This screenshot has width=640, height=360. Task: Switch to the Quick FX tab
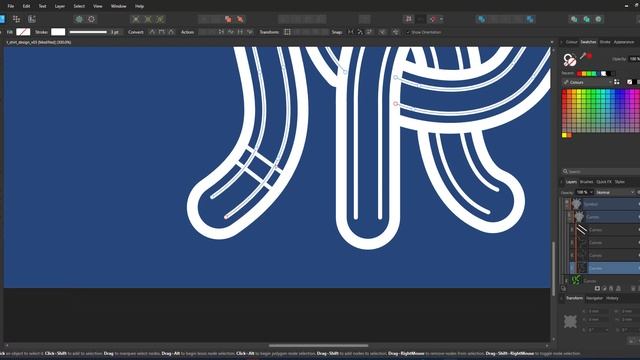[604, 182]
